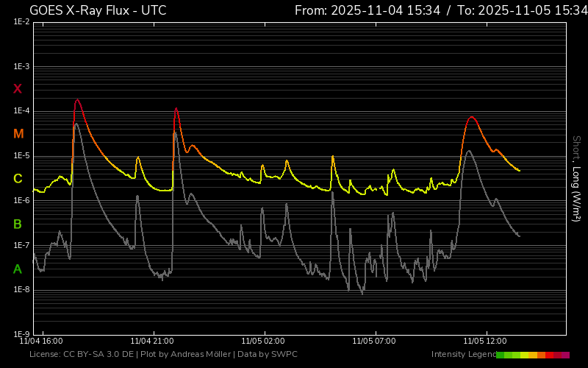Image resolution: width=588 pixels, height=368 pixels.
Task: Click the orange M flare class label
Action: click(18, 134)
